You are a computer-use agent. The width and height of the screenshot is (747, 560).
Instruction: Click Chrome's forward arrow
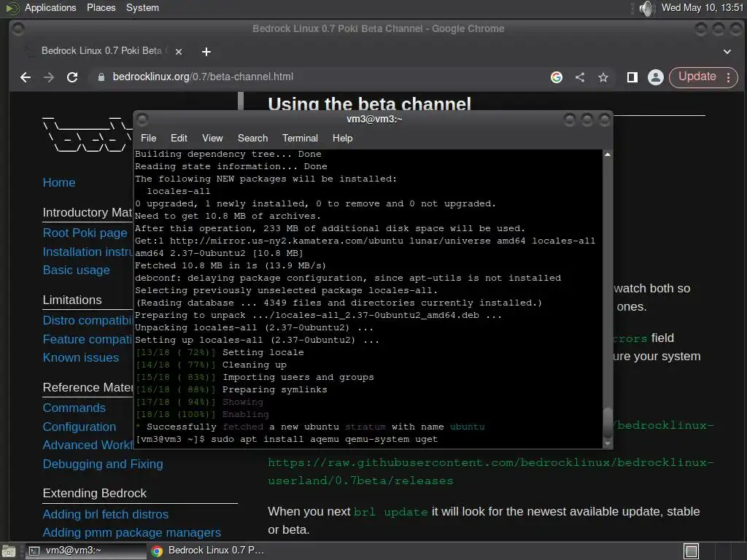click(49, 77)
